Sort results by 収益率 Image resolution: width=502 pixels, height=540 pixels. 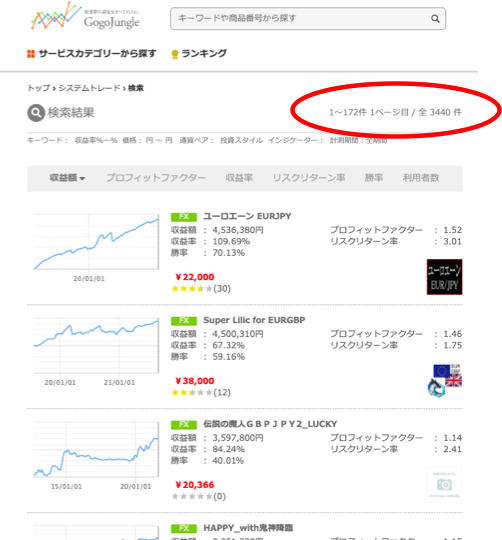239,178
